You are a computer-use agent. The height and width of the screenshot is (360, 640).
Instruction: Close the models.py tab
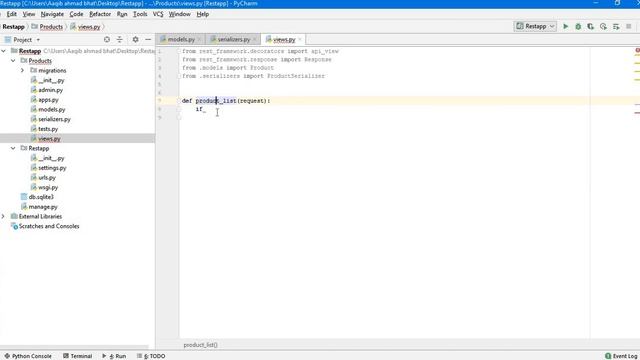pyautogui.click(x=200, y=40)
